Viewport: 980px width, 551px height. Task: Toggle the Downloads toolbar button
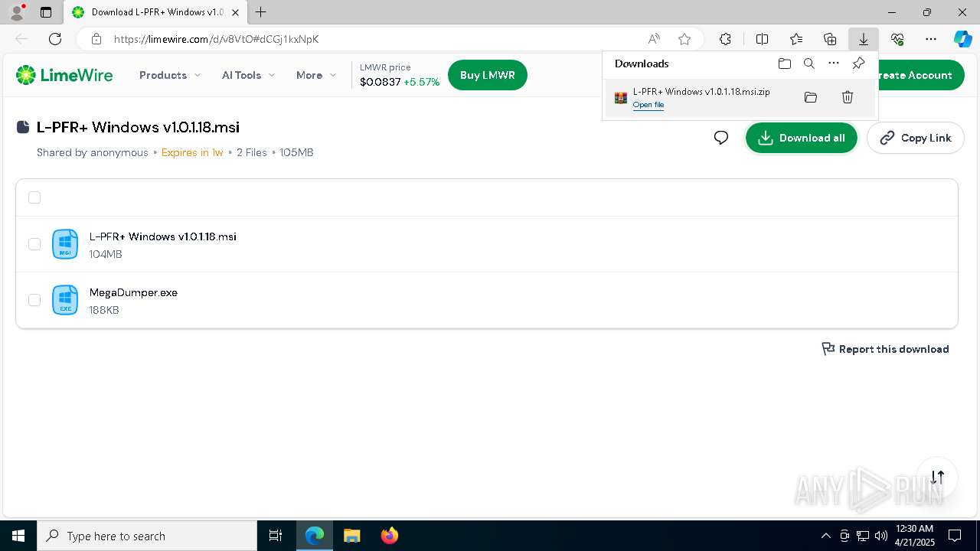[864, 39]
